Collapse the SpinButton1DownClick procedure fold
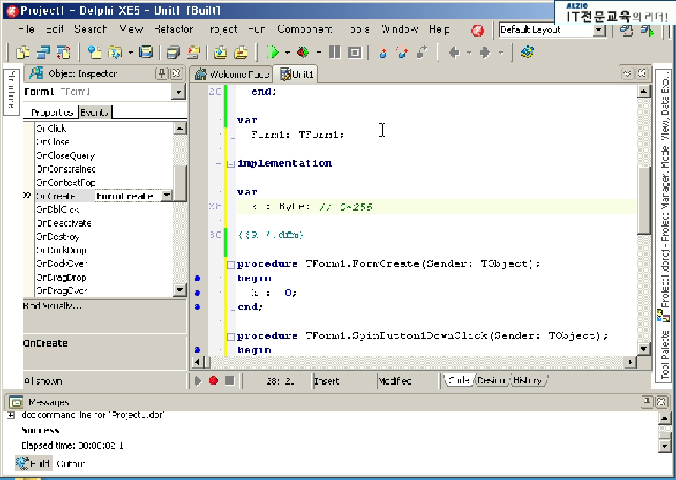Viewport: 676px width, 480px height. 231,336
